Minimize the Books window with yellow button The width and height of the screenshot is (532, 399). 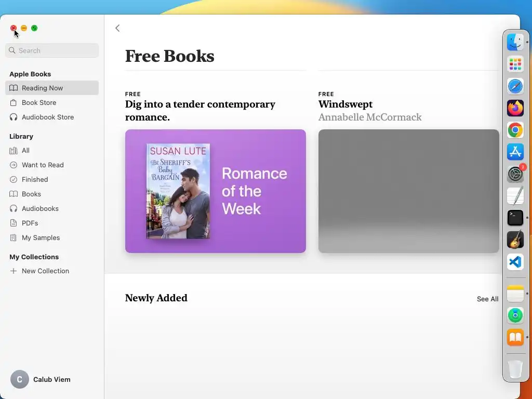coord(24,28)
